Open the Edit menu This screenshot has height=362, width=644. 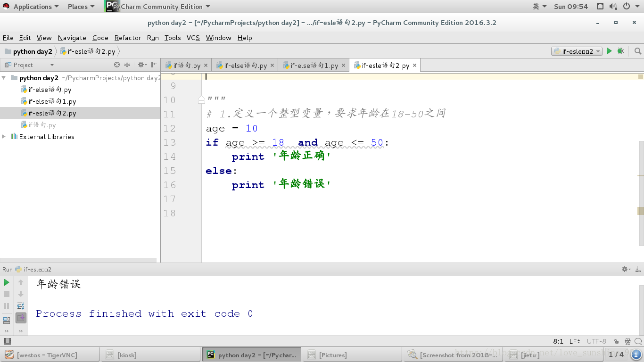25,38
